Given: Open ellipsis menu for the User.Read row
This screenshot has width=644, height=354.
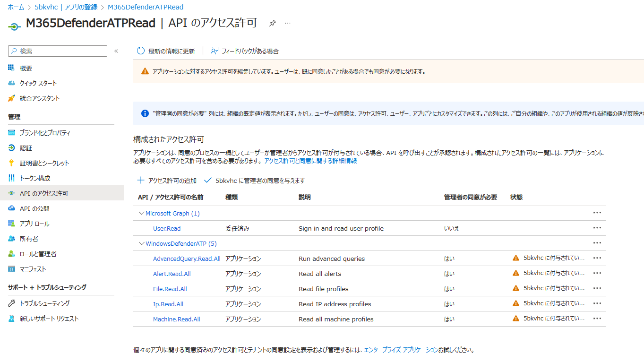Looking at the screenshot, I should click(x=597, y=227).
